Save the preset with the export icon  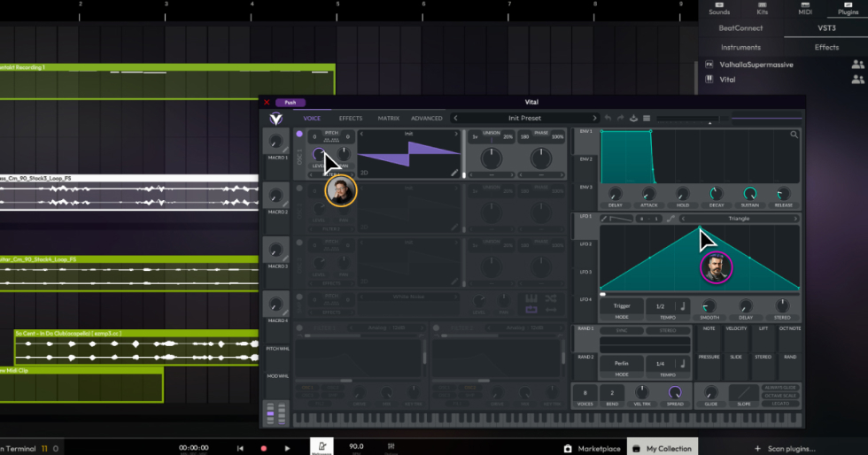[634, 118]
